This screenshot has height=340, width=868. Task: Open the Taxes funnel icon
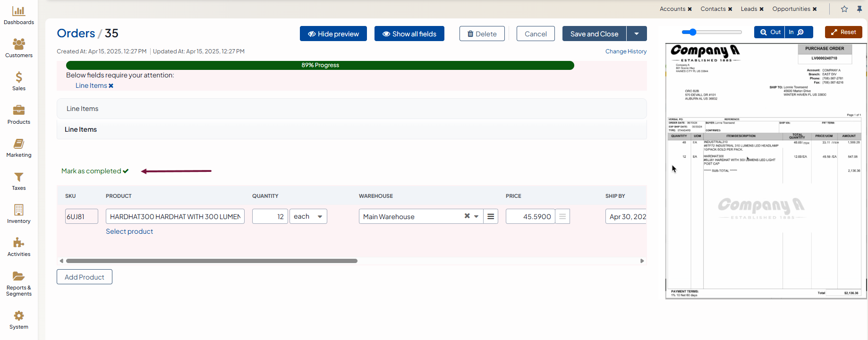18,180
